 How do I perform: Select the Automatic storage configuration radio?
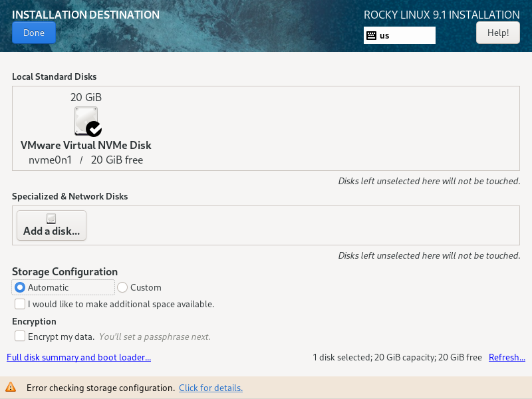20,287
